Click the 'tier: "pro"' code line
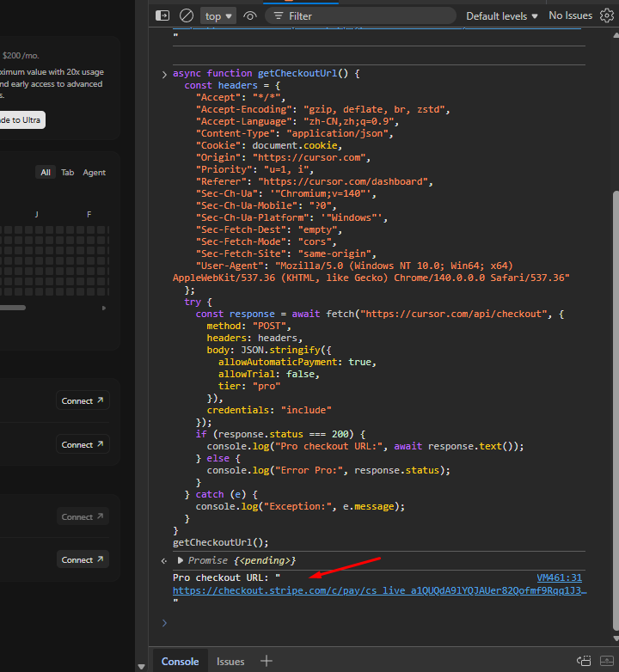The image size is (619, 672). pyautogui.click(x=249, y=386)
